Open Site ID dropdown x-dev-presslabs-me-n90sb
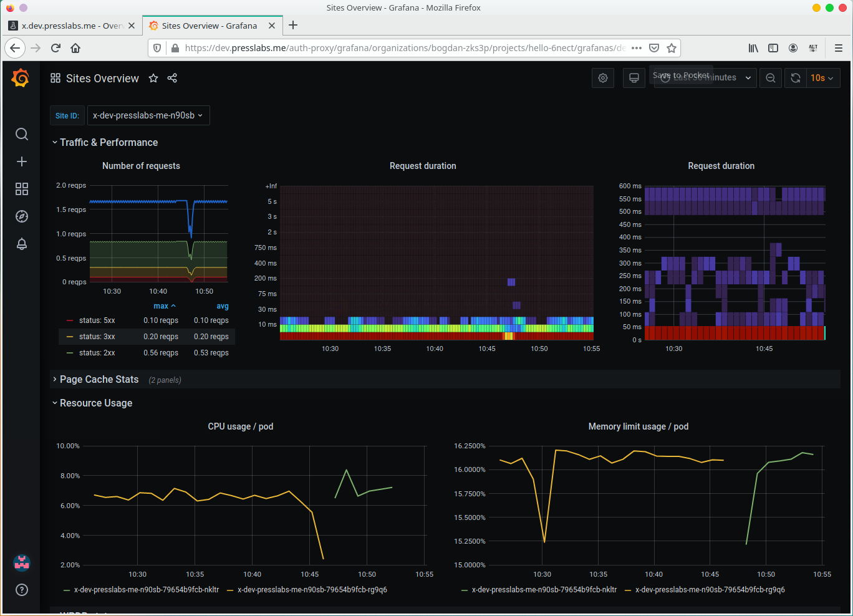This screenshot has height=616, width=853. point(148,115)
